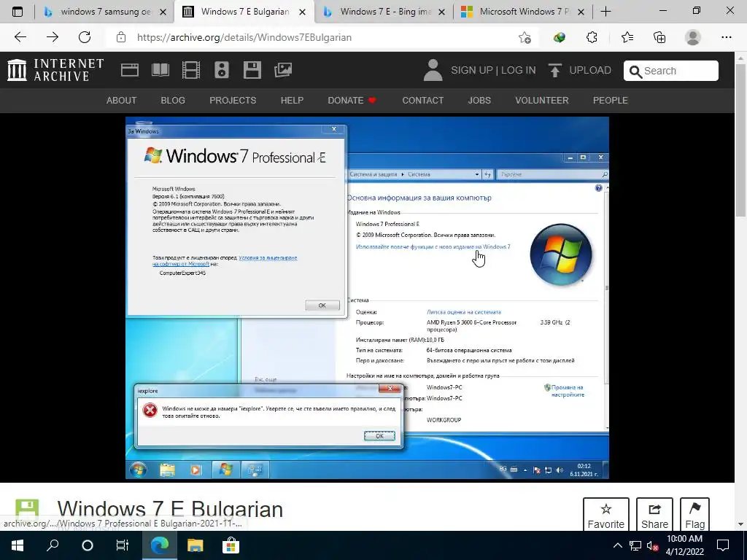
Task: Open the Extensions puzzle icon
Action: [x=592, y=37]
